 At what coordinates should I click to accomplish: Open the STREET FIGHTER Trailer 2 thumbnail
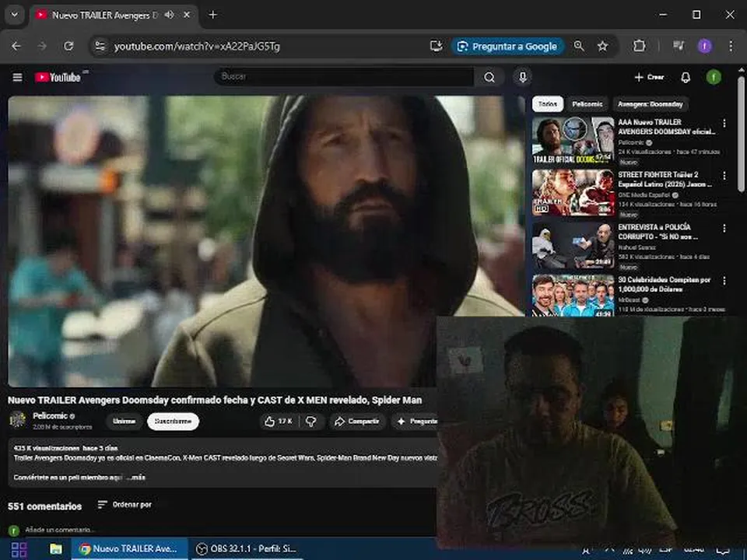pos(573,193)
